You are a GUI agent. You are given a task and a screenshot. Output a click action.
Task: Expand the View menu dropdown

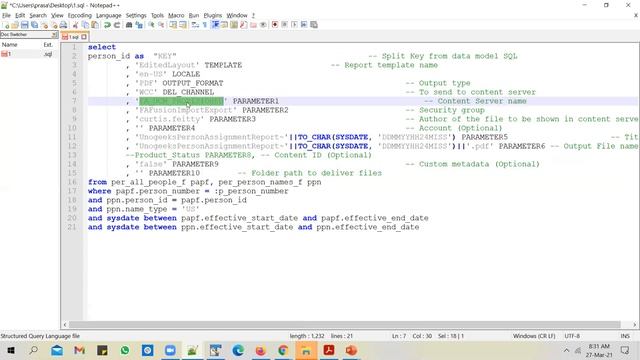[57, 15]
